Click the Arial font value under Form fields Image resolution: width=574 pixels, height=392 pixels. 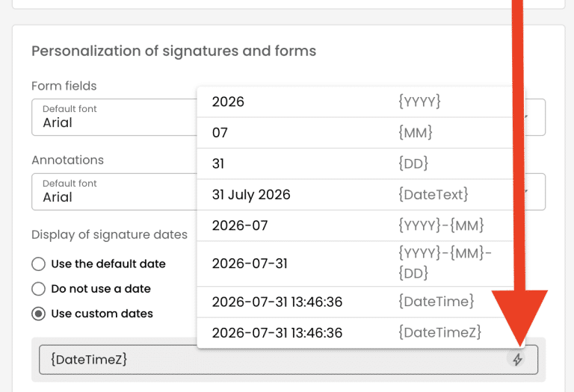pyautogui.click(x=58, y=122)
